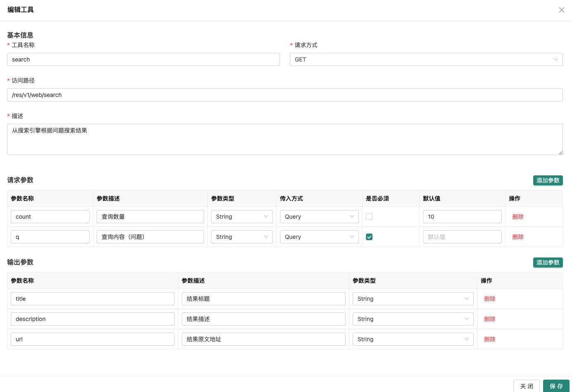Screen dimensions: 572x392
Task: Click 添加参数 button in 输出参数 section
Action: pos(548,262)
